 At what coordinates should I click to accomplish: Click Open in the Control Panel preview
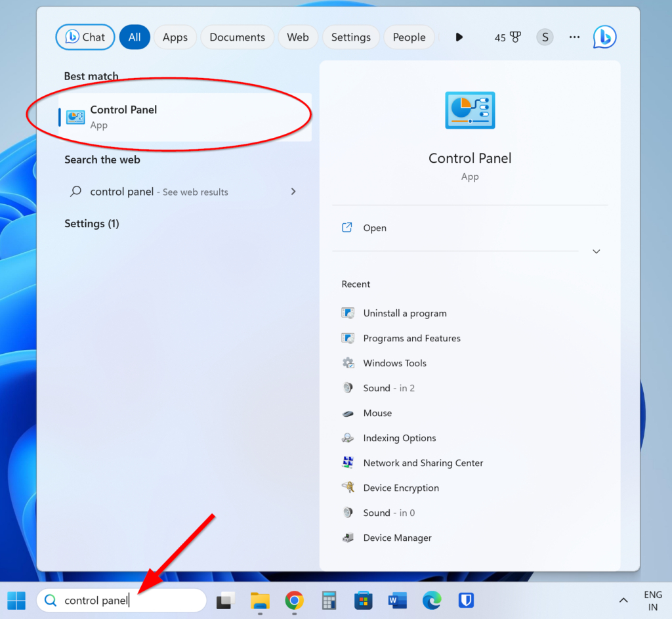tap(470, 228)
